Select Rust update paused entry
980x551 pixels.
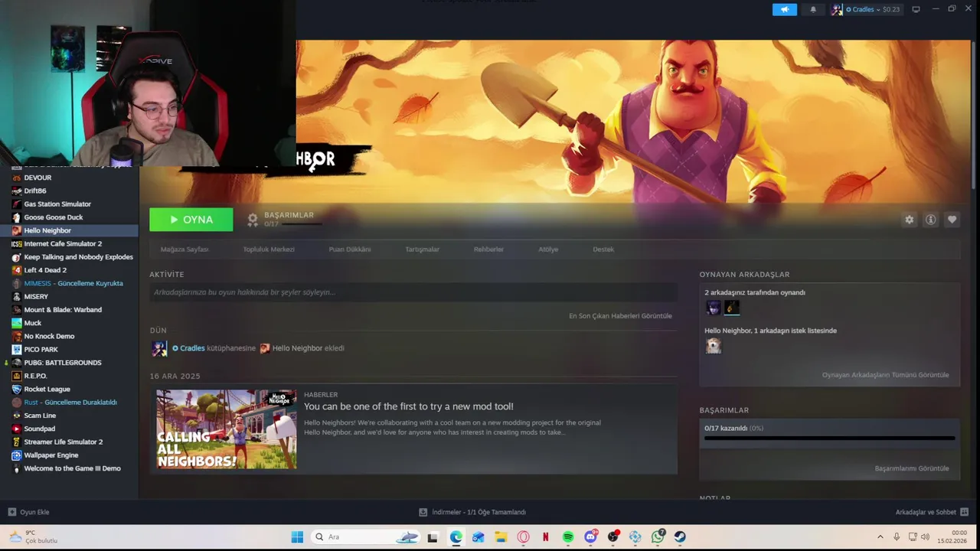click(x=69, y=403)
